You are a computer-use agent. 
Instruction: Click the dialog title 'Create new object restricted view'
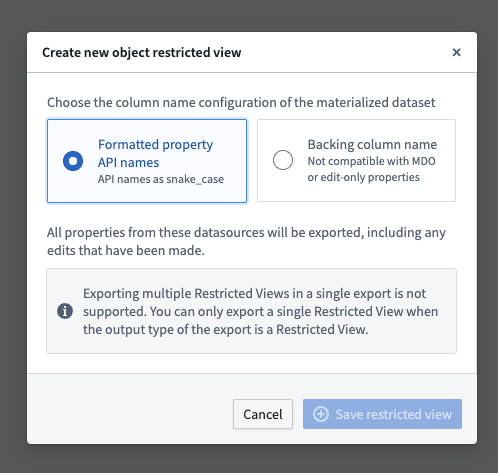(142, 53)
